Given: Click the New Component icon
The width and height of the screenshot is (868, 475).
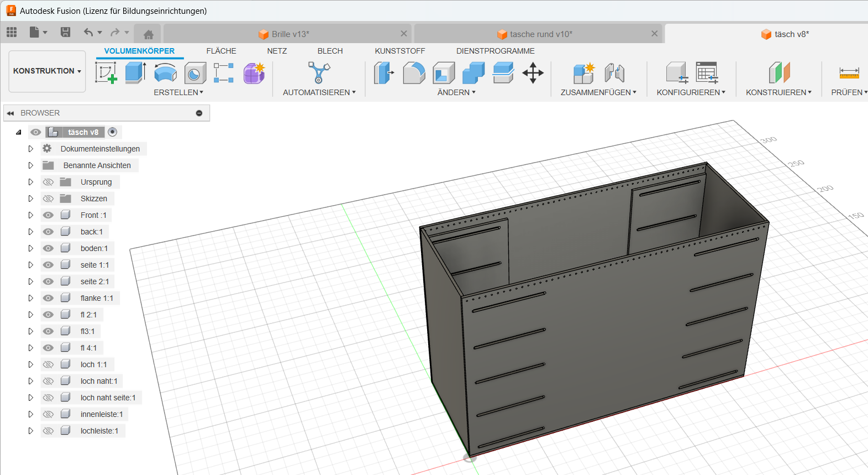Looking at the screenshot, I should click(x=583, y=72).
